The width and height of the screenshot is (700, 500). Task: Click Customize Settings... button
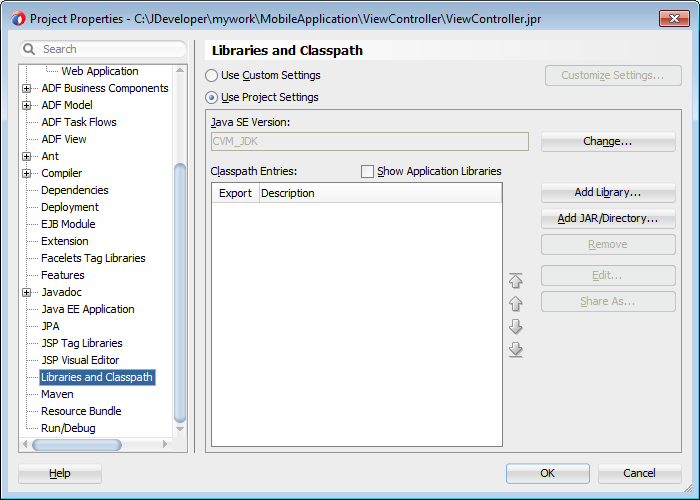(613, 75)
